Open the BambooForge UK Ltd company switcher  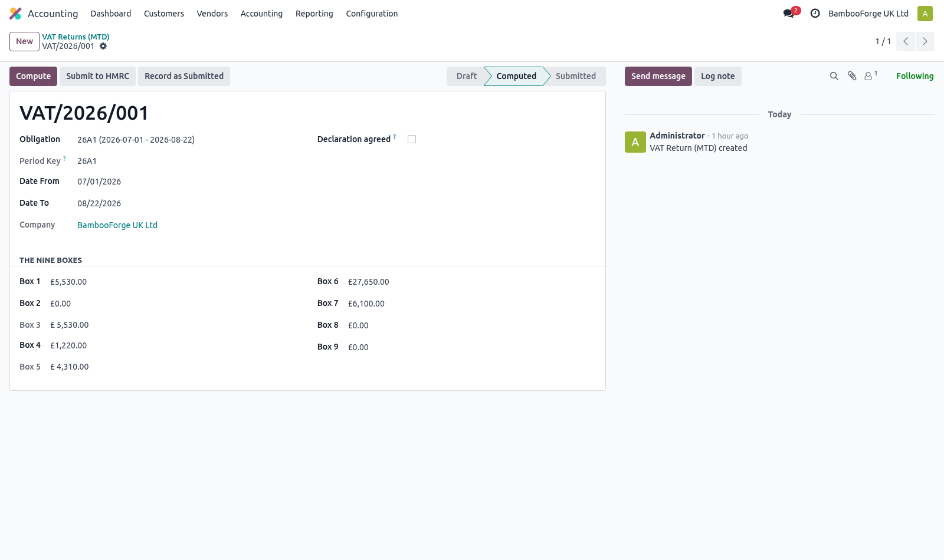(868, 14)
